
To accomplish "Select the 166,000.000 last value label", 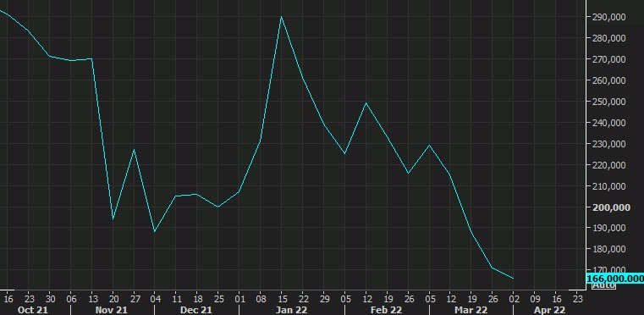I will pos(615,279).
